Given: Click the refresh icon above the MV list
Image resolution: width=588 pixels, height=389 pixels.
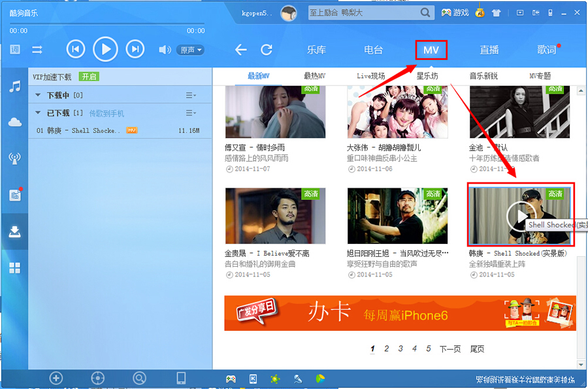Looking at the screenshot, I should (267, 49).
